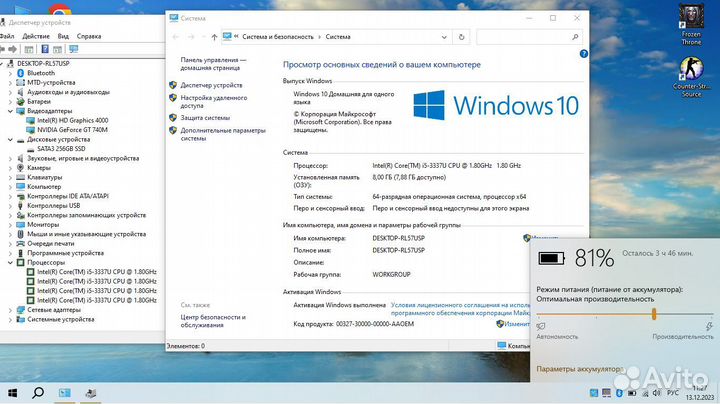Image resolution: width=720 pixels, height=404 pixels.
Task: Open Параметры аккумулятора link in battery flyout
Action: tap(578, 369)
